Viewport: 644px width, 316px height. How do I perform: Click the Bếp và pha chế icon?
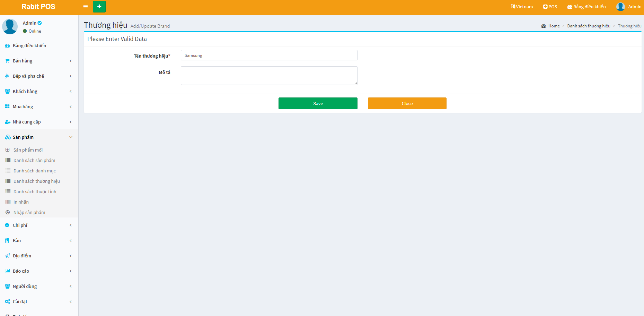(x=7, y=76)
